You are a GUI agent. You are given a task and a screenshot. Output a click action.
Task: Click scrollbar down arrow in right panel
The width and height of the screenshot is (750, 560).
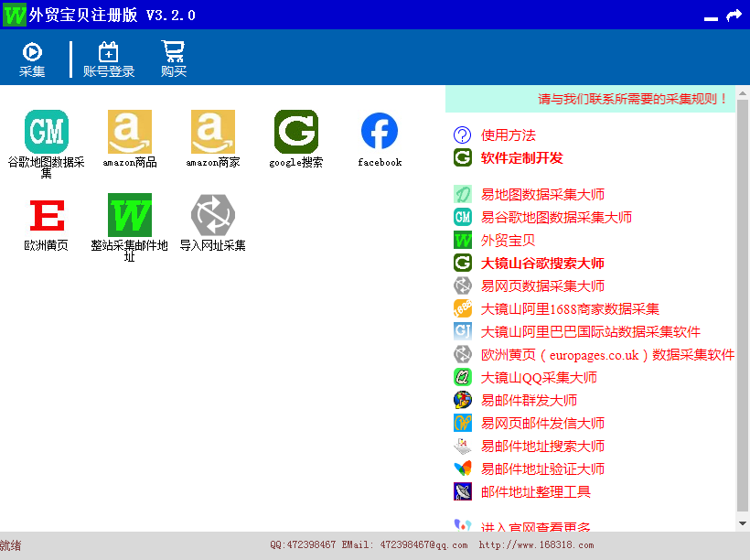tap(742, 523)
